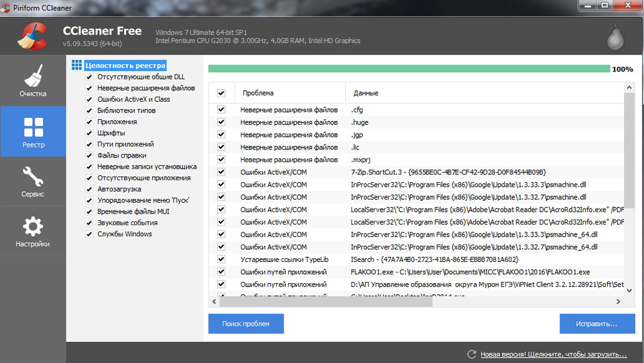Toggle Приложения checkbox
Viewport: 644px width, 363px height.
coord(89,122)
